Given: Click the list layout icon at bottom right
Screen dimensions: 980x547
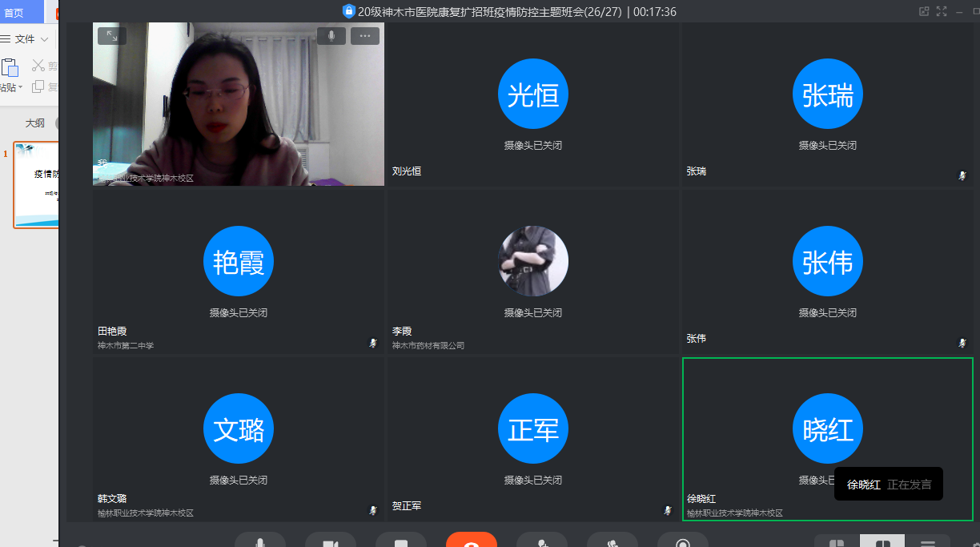Looking at the screenshot, I should click(x=927, y=543).
